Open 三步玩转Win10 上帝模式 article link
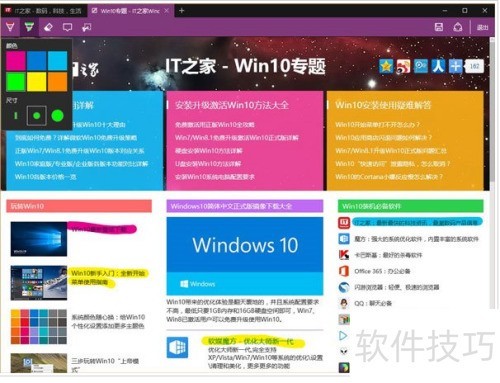500x383 pixels. (x=105, y=365)
